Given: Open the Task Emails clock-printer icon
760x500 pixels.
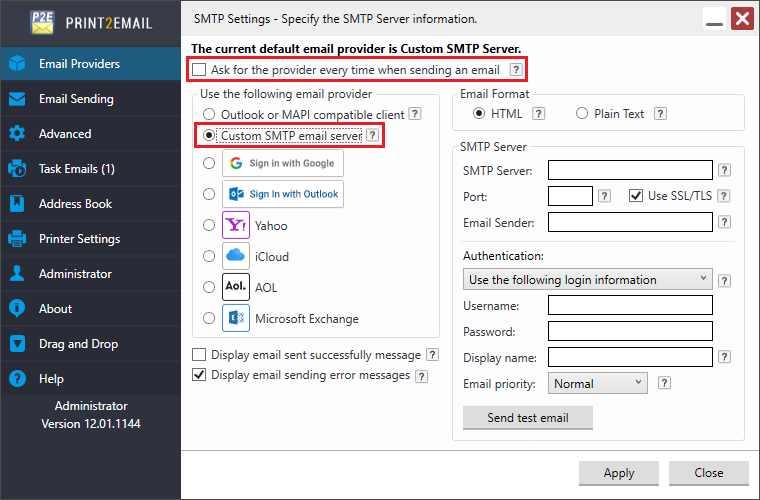Looking at the screenshot, I should tap(17, 169).
